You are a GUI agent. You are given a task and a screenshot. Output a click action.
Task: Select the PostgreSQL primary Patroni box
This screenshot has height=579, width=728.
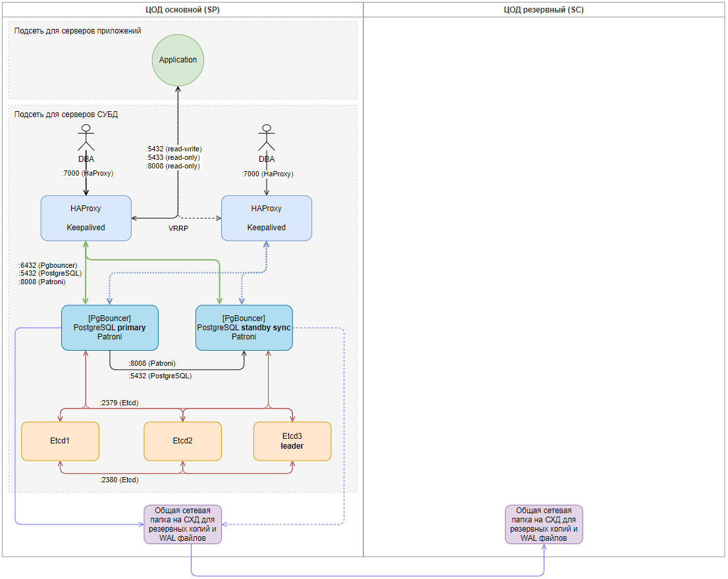[x=109, y=328]
